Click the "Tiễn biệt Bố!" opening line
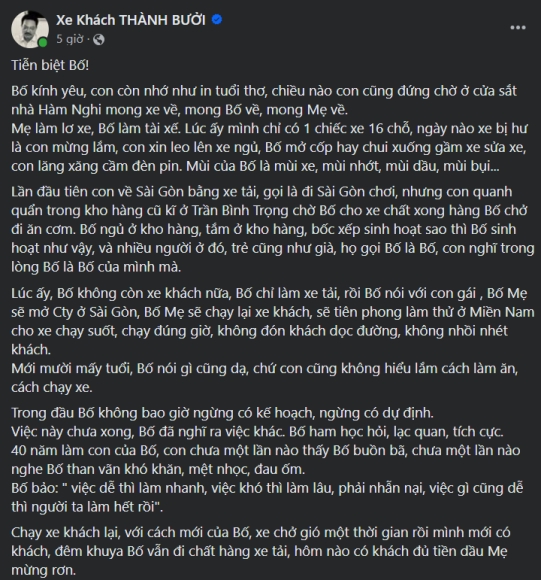 [50, 65]
